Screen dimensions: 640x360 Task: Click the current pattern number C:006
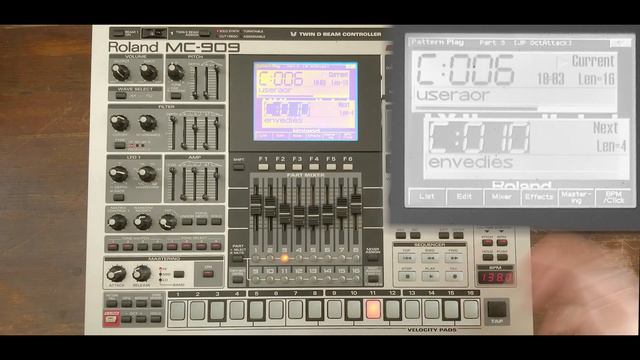tap(465, 69)
